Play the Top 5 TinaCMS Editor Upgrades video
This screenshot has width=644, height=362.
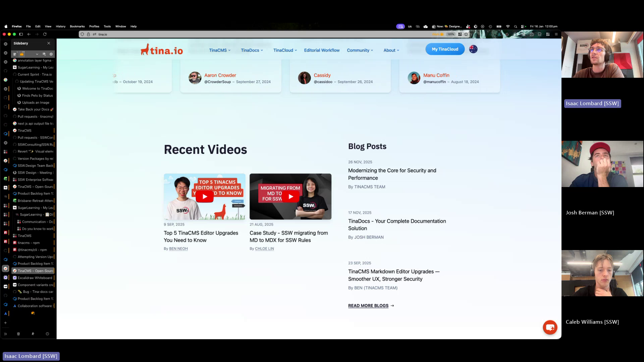(204, 196)
